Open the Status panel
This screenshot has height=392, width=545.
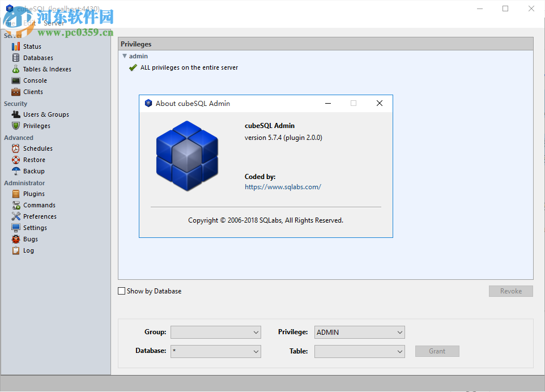point(33,46)
